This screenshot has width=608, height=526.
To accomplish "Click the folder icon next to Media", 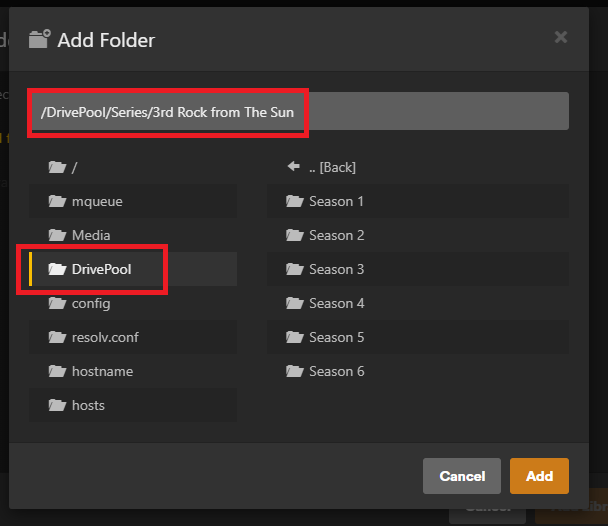I will pyautogui.click(x=57, y=235).
